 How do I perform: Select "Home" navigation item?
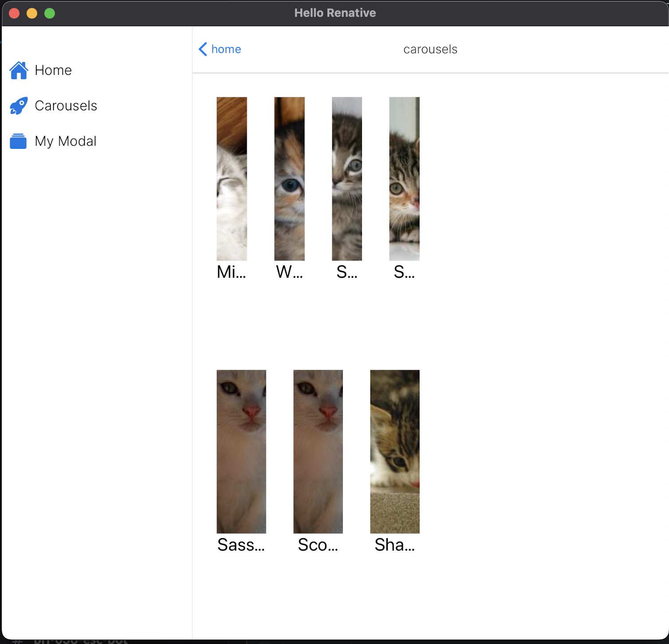click(53, 70)
